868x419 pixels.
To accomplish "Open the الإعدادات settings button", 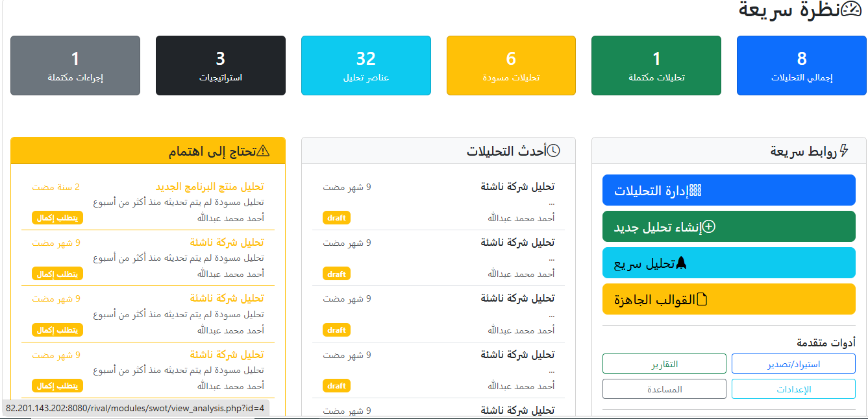I will coord(793,389).
